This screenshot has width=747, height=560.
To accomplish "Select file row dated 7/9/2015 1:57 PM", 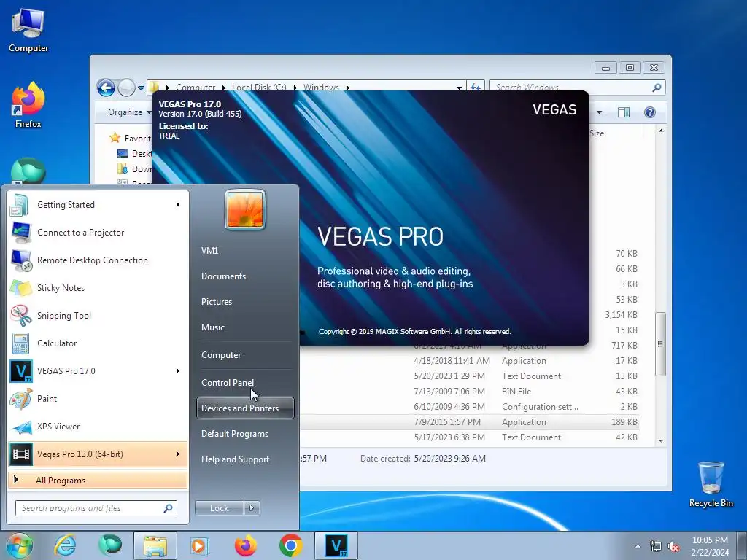I will pyautogui.click(x=471, y=422).
